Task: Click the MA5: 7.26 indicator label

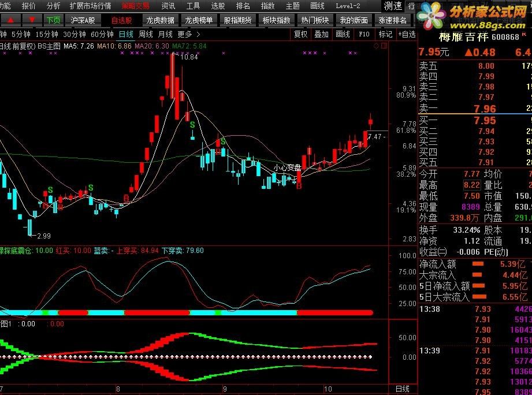Action: click(79, 46)
